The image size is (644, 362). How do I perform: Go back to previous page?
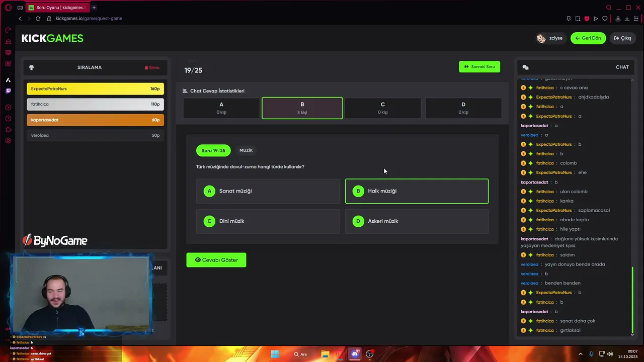pos(20,19)
